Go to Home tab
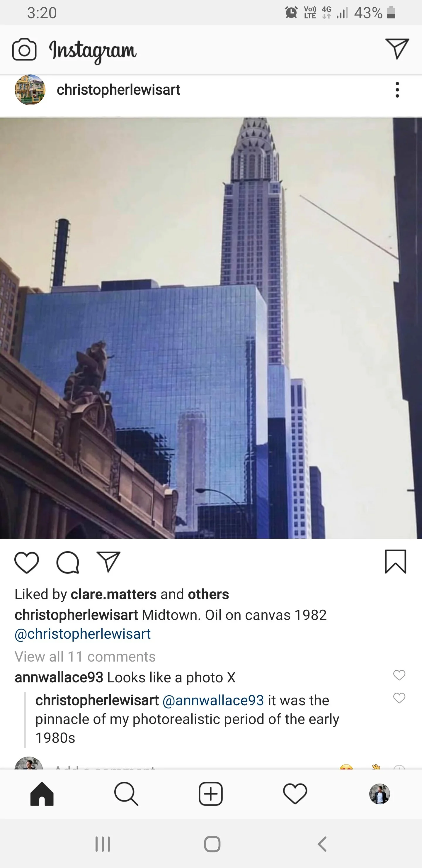 pyautogui.click(x=42, y=794)
